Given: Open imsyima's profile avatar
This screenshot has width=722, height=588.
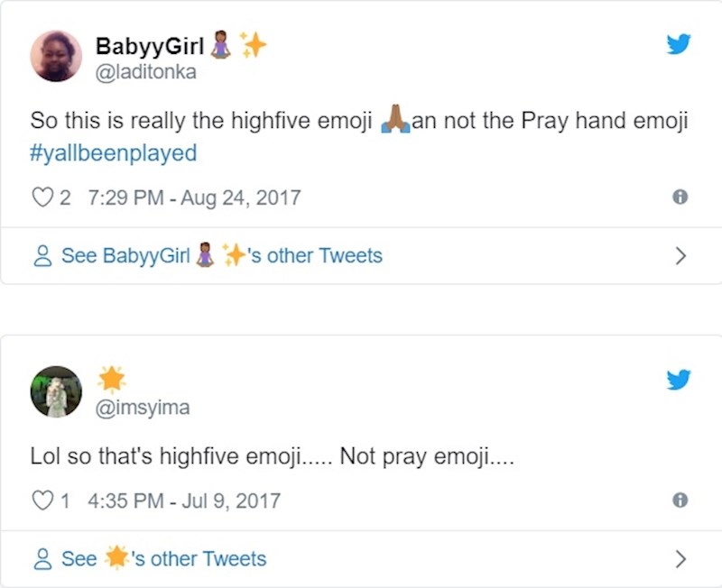Looking at the screenshot, I should click(x=56, y=391).
